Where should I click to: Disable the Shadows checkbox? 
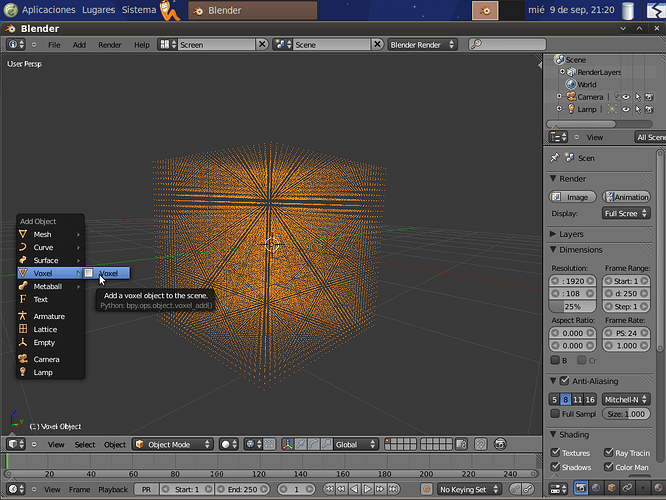pos(555,466)
